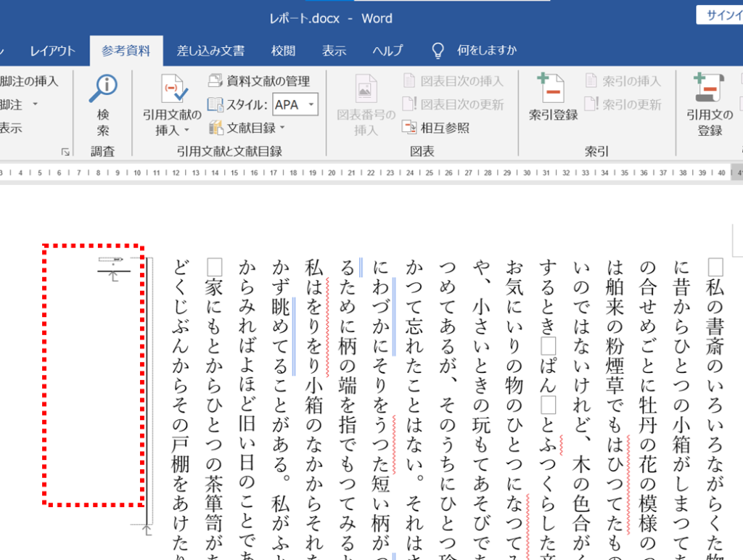This screenshot has height=560, width=743.
Task: Open the footnotes group dialog launcher
Action: (65, 152)
